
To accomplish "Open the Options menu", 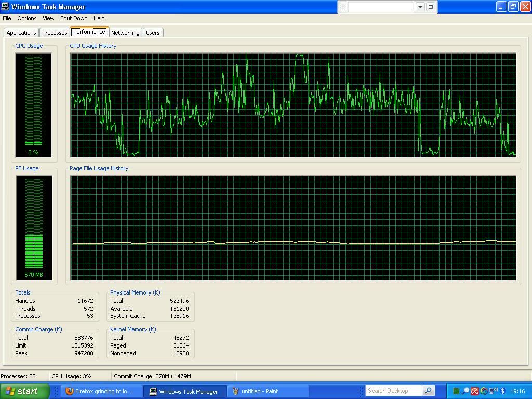I will (27, 18).
